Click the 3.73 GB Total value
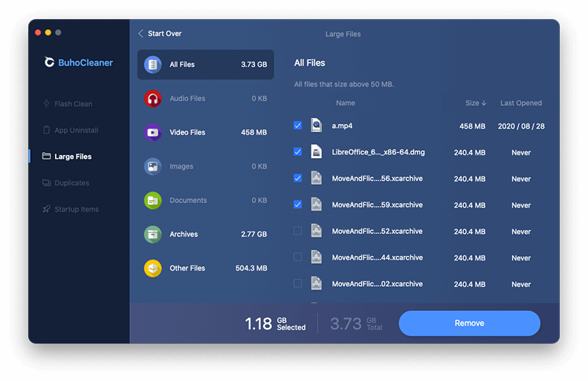588x381 pixels. click(356, 324)
